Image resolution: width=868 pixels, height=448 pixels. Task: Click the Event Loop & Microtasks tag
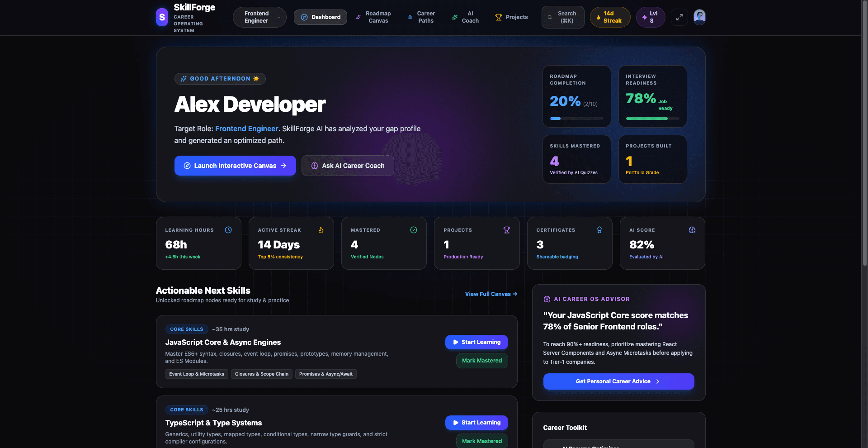click(197, 374)
